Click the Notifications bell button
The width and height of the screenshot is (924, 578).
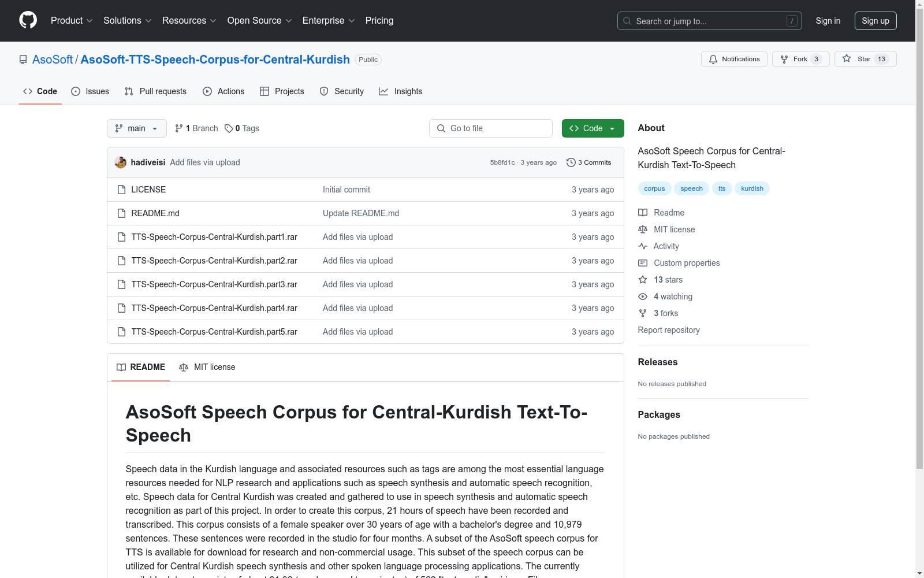tap(734, 59)
